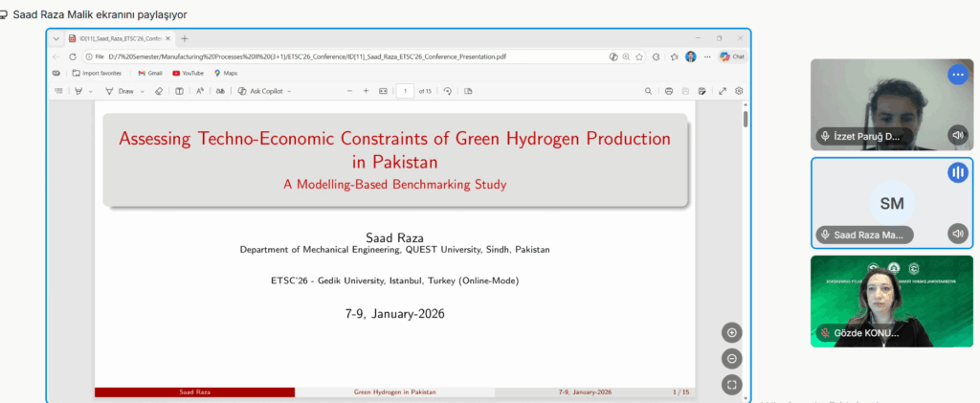
Task: Select the Saad_Raza_ETSC'26 PDF browser tab
Action: coord(120,38)
